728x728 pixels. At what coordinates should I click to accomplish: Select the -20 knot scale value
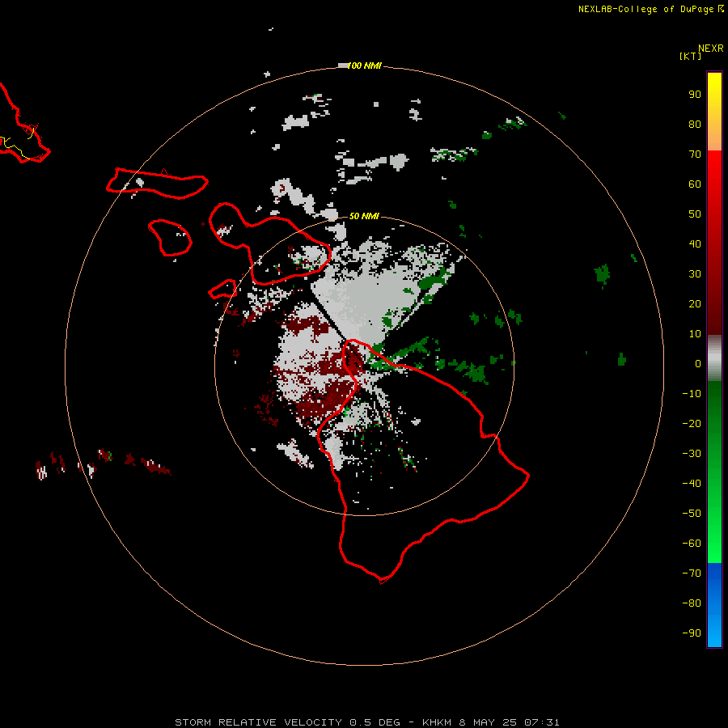(692, 424)
